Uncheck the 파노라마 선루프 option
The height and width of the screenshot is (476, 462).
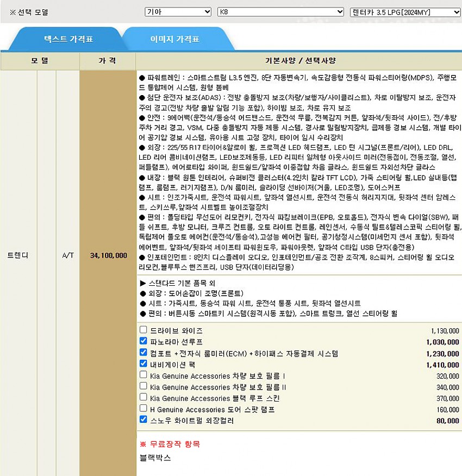(x=143, y=341)
